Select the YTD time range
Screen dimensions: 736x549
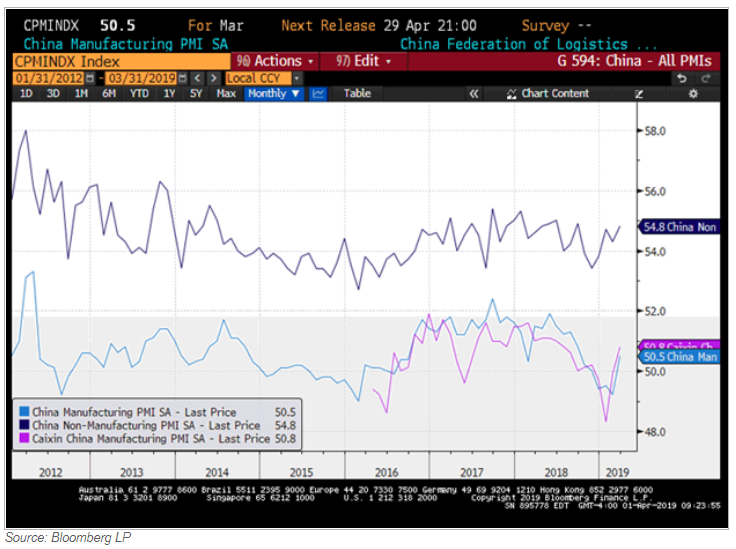click(x=138, y=93)
